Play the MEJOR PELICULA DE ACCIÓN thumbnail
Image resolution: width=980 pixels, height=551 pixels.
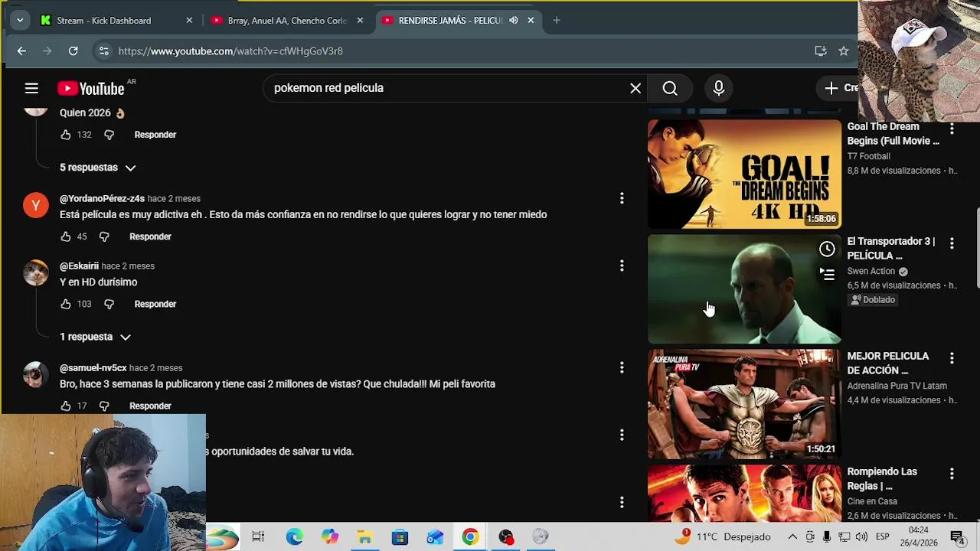pos(744,404)
